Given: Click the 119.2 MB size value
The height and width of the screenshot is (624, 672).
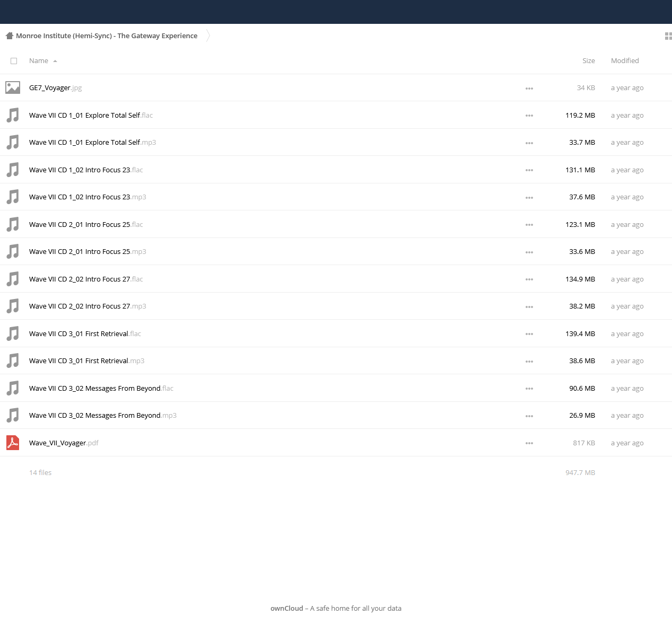Looking at the screenshot, I should pos(580,115).
